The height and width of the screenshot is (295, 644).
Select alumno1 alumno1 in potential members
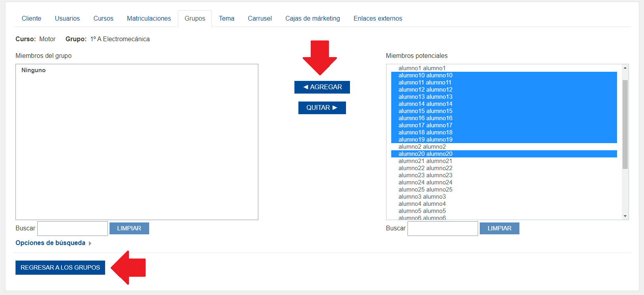(x=422, y=68)
